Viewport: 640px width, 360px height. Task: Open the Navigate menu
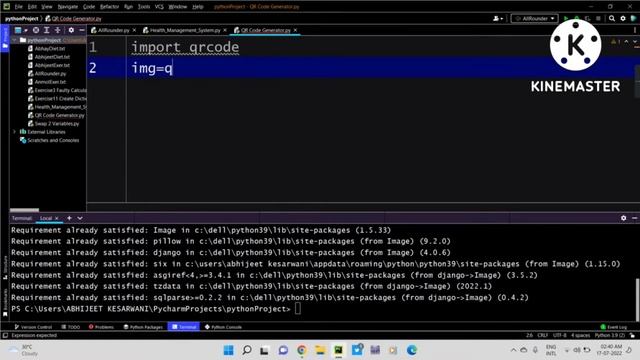coord(68,7)
